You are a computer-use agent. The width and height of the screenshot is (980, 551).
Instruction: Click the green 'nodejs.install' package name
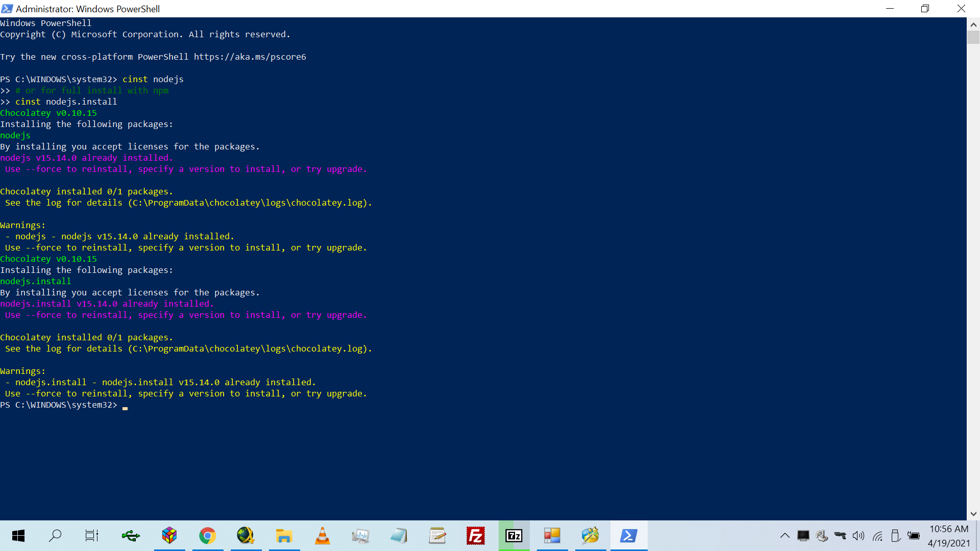(36, 281)
